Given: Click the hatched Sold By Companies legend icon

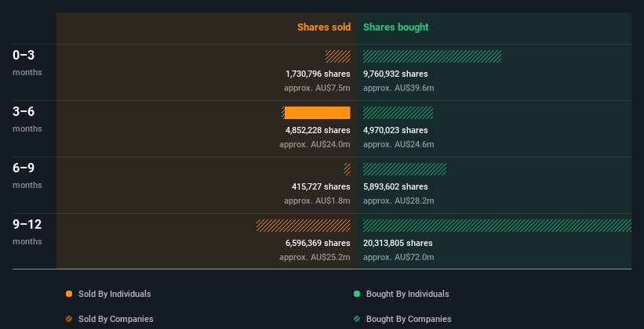Looking at the screenshot, I should (x=69, y=319).
